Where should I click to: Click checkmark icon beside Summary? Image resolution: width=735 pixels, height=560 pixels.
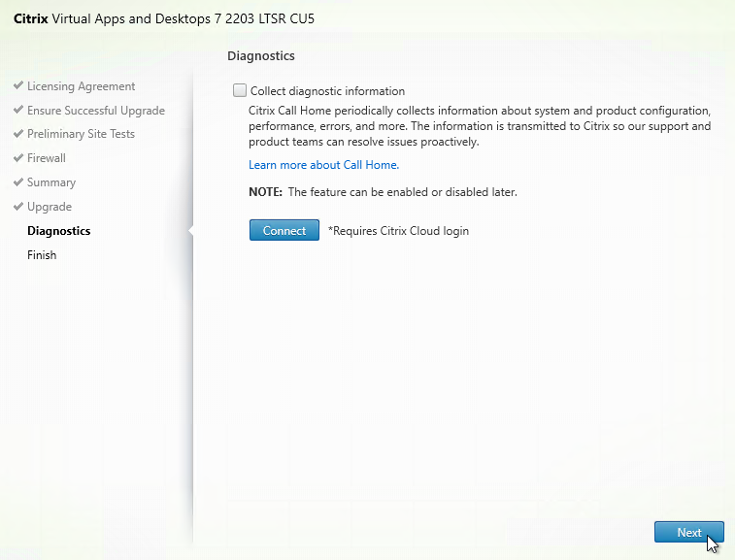18,181
